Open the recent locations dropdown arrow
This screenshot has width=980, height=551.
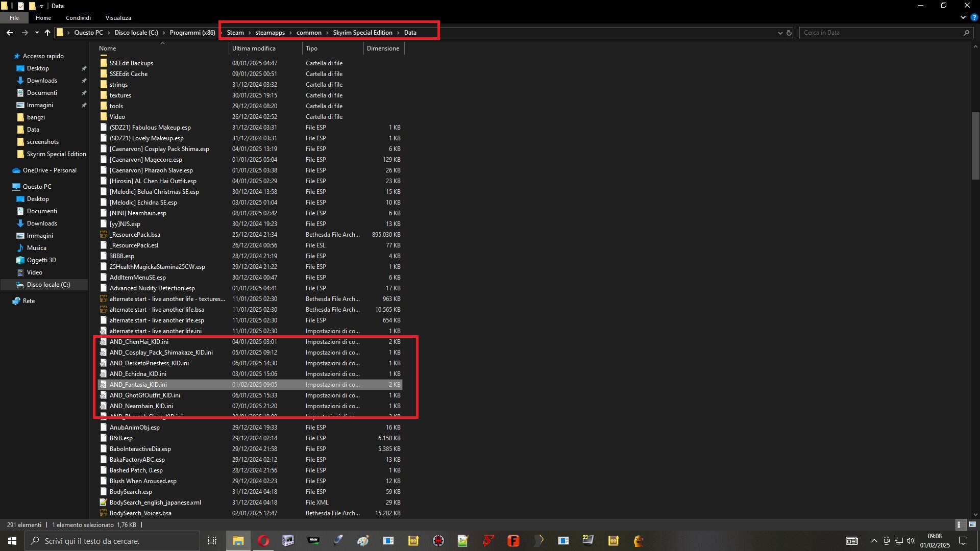(x=37, y=33)
